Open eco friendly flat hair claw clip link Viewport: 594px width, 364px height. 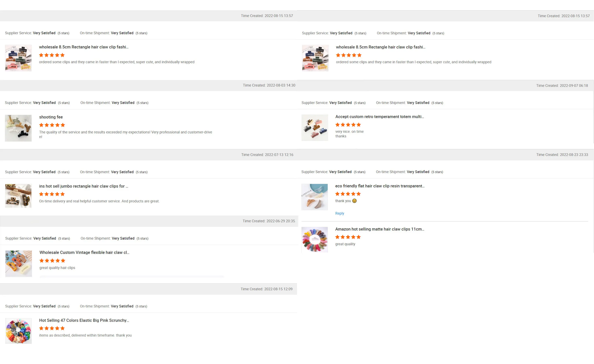click(380, 186)
